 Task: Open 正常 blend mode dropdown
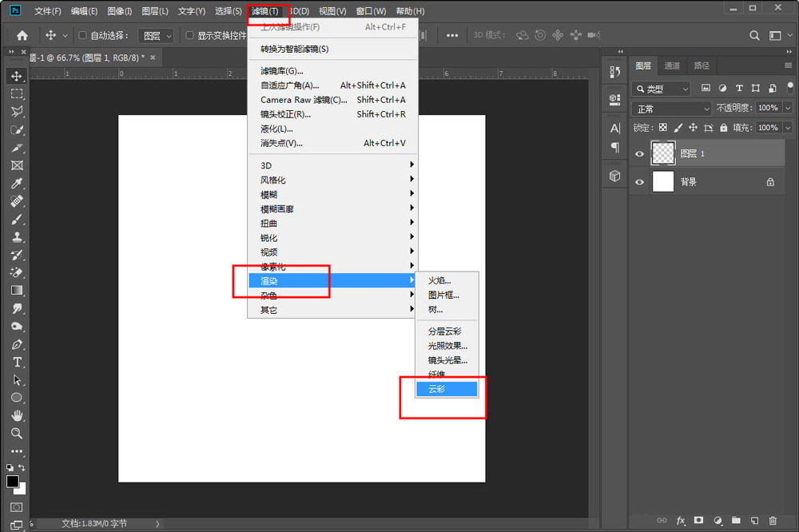[672, 109]
